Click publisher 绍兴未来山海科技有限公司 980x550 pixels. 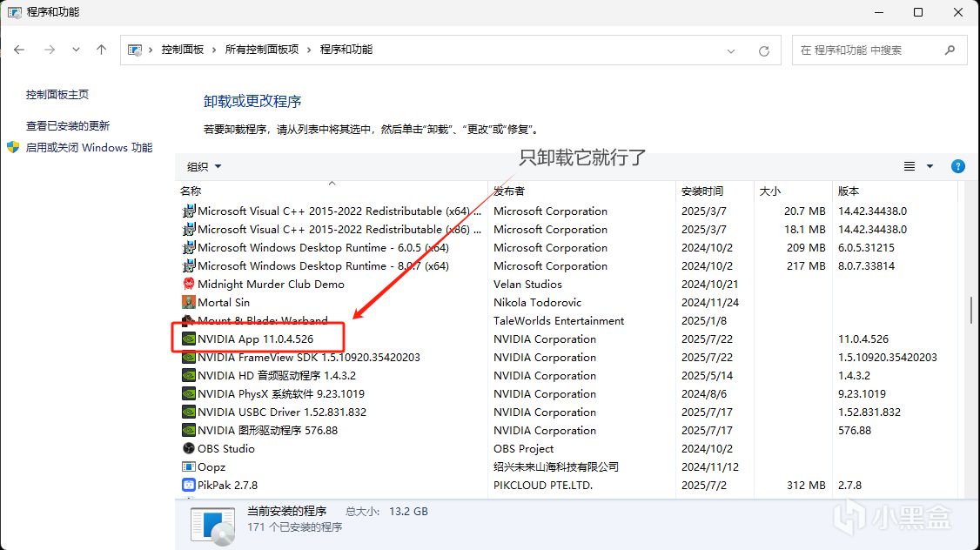coord(556,466)
